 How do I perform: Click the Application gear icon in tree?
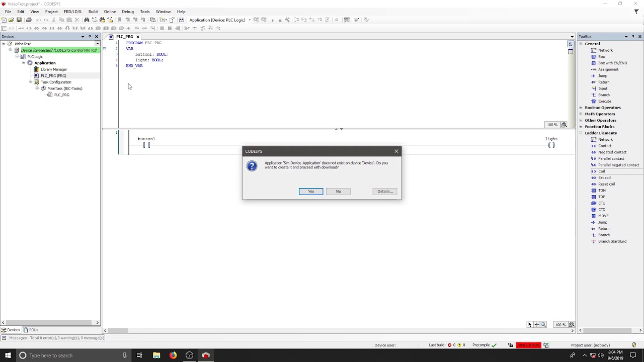(30, 63)
